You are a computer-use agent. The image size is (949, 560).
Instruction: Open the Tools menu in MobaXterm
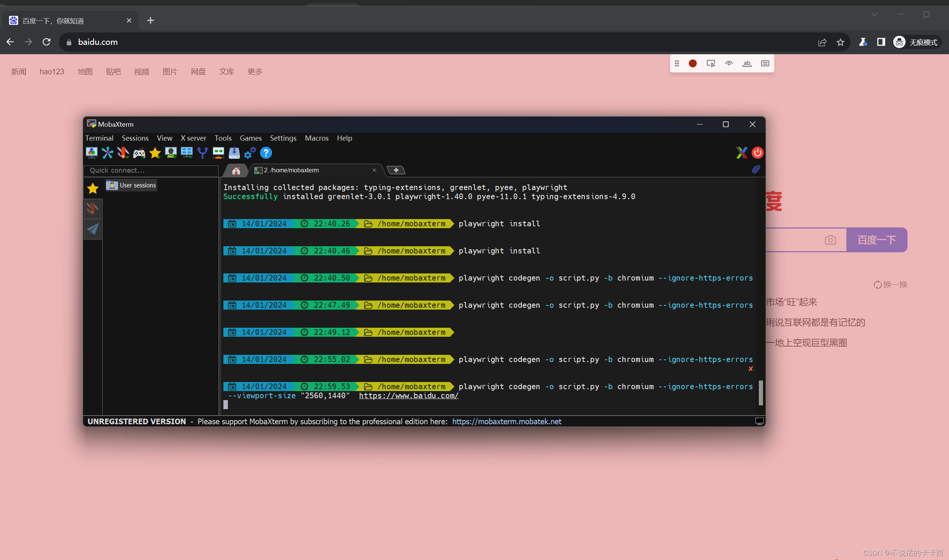click(223, 138)
